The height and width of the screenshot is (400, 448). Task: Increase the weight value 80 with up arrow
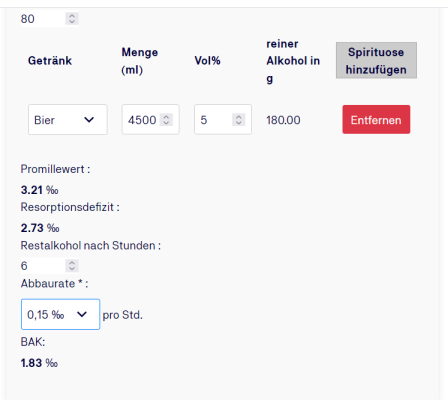[72, 15]
